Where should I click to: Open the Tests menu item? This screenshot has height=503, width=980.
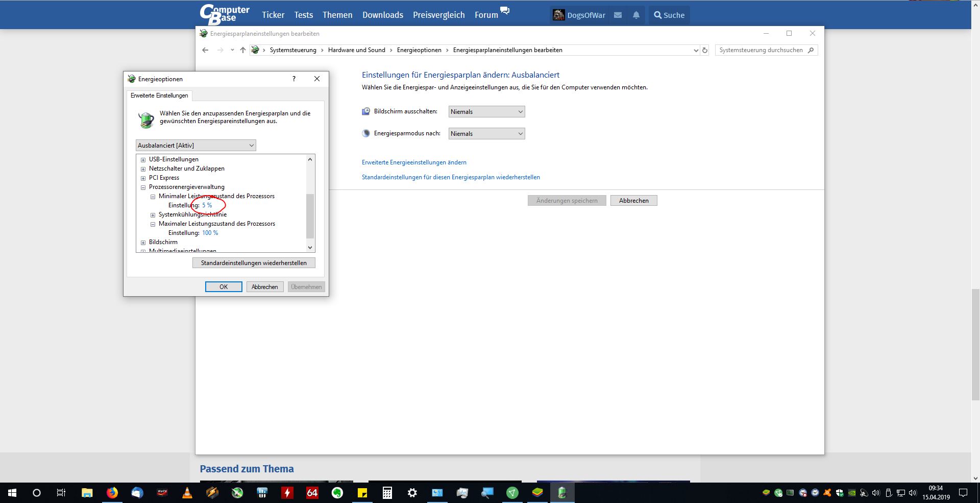click(304, 15)
